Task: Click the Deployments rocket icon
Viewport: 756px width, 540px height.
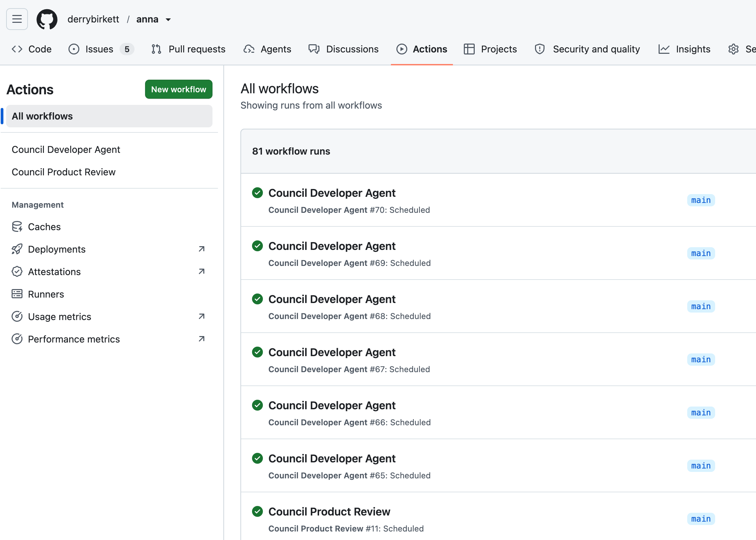Action: click(x=17, y=249)
